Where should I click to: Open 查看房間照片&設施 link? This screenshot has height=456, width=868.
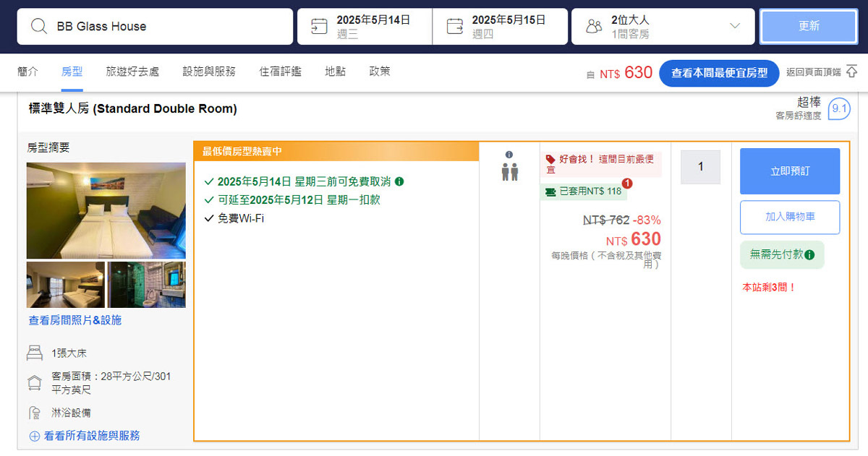(75, 320)
